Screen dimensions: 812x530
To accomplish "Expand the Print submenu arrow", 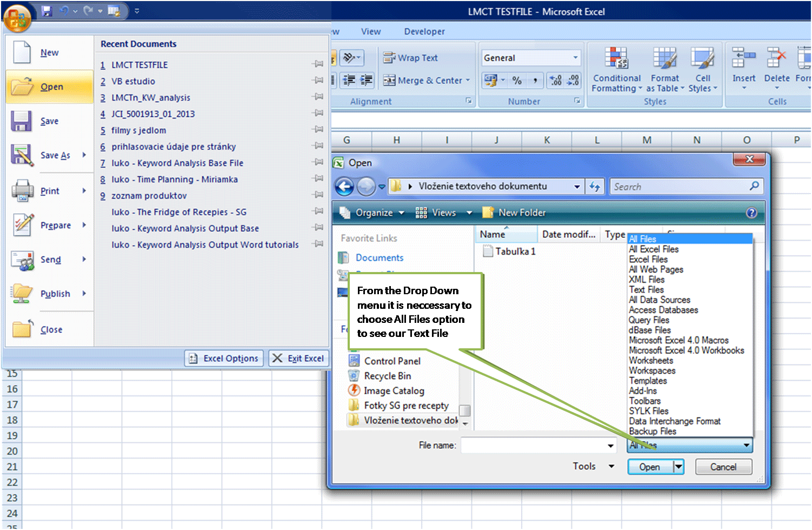I will pyautogui.click(x=84, y=191).
